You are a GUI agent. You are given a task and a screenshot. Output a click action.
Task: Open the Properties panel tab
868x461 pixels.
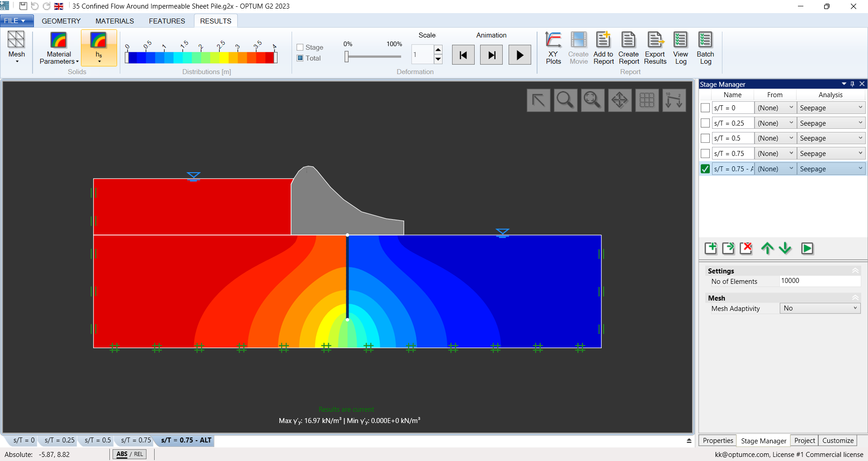(x=718, y=441)
